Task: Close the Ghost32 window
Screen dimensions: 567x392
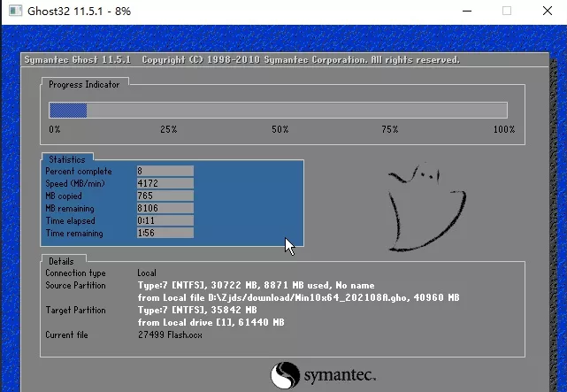Action: [x=547, y=12]
